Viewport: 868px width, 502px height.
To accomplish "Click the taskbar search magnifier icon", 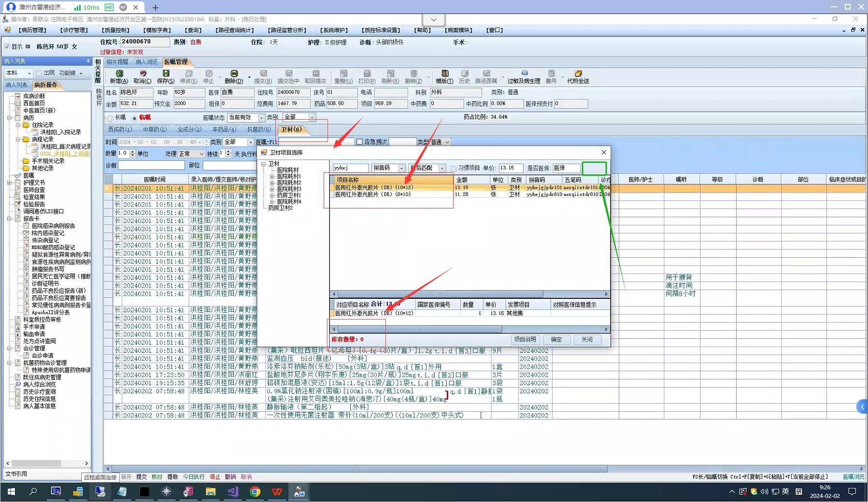I will pyautogui.click(x=33, y=491).
